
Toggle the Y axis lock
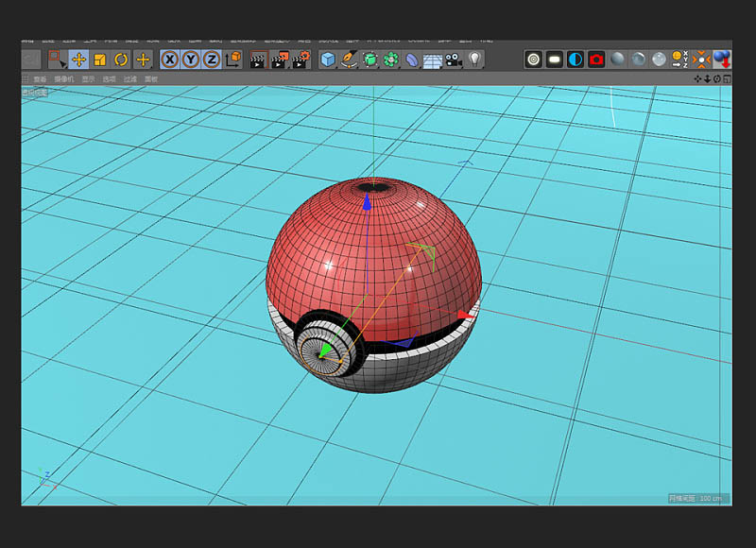(x=190, y=60)
